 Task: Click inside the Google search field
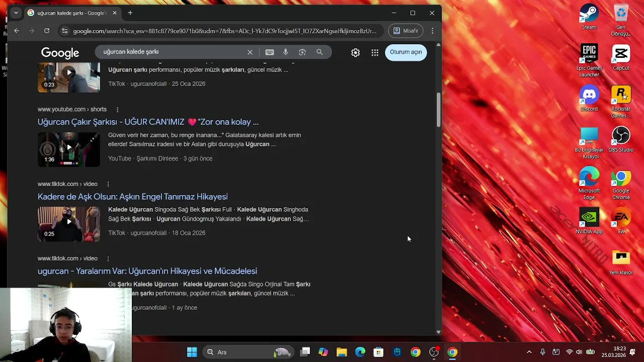point(171,52)
